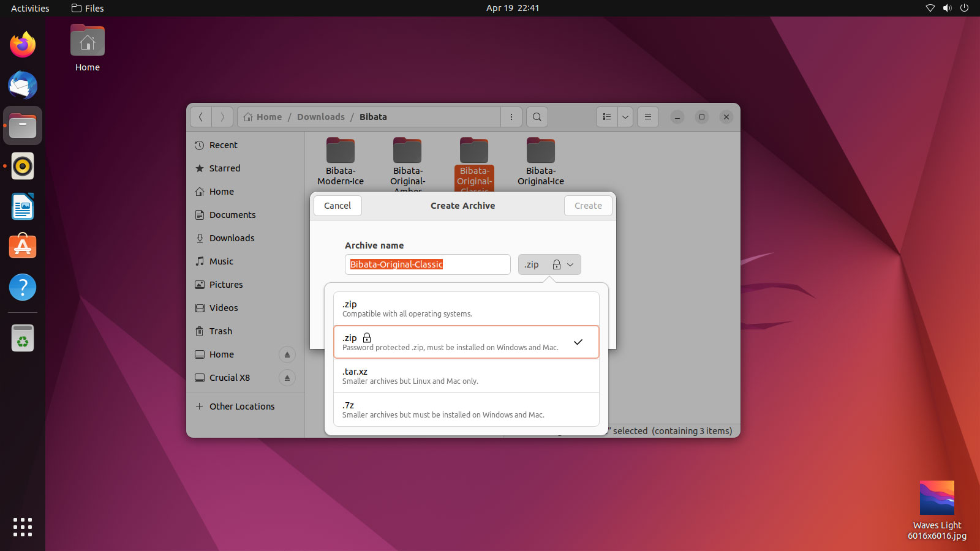Image resolution: width=980 pixels, height=551 pixels.
Task: Open the archive extension dropdown
Action: 571,264
